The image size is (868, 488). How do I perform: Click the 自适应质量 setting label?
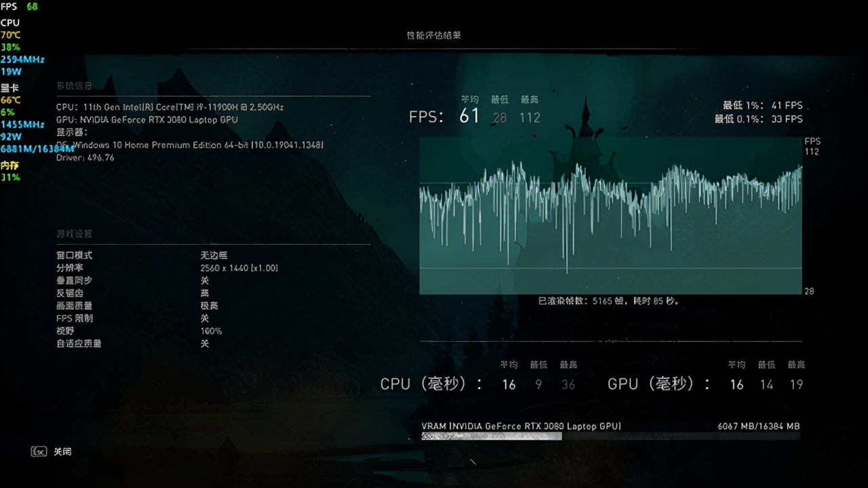79,344
